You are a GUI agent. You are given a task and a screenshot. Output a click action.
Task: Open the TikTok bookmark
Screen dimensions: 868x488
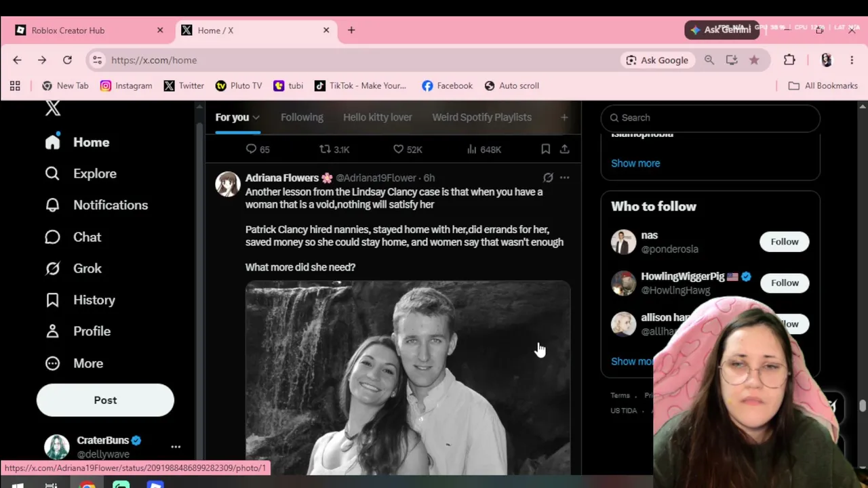click(x=360, y=86)
